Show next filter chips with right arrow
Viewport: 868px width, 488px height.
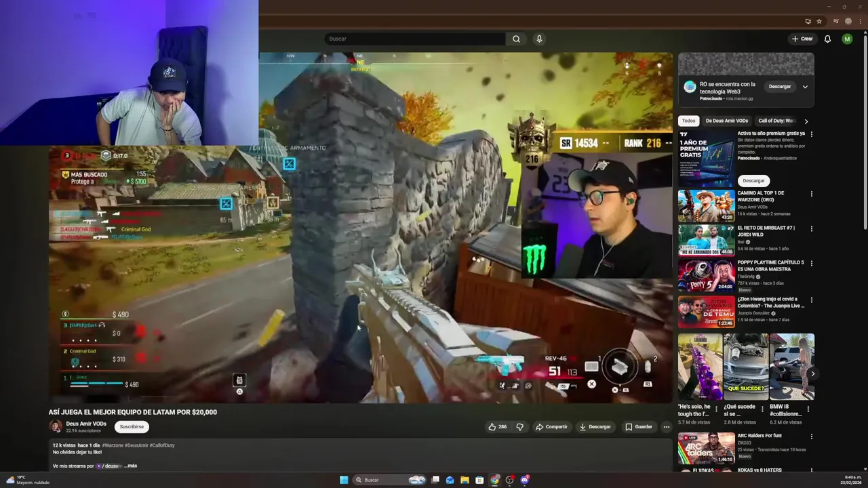point(806,121)
